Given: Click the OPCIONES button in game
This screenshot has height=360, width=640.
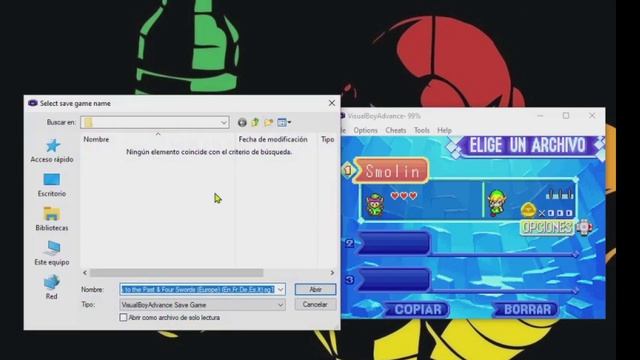Looking at the screenshot, I should (547, 227).
